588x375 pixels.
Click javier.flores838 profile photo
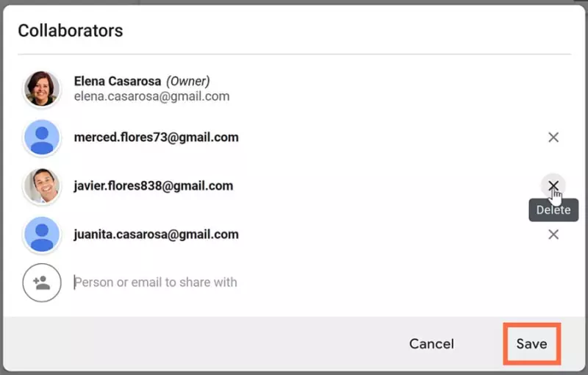click(42, 185)
